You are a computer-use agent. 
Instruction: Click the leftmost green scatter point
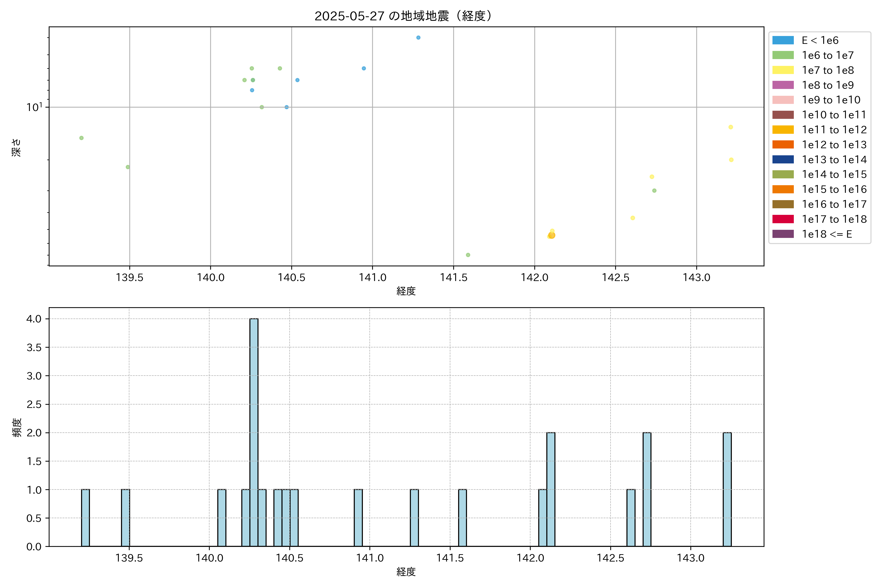coord(81,138)
